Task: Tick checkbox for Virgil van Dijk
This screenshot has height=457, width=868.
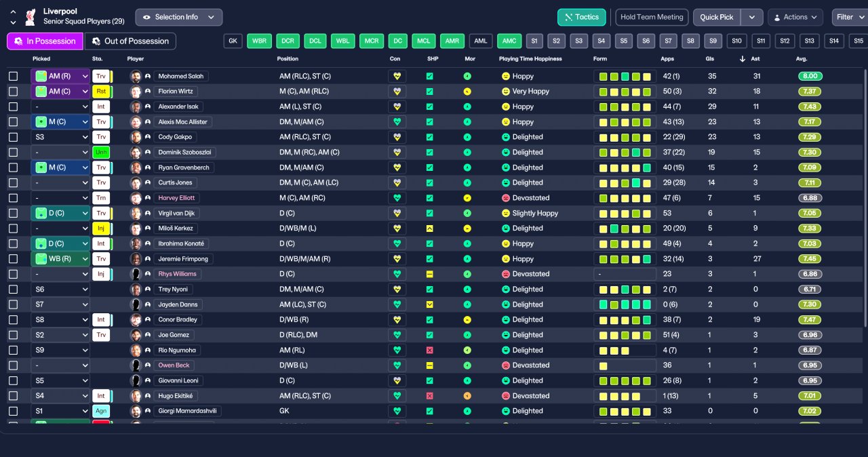Action: click(x=13, y=213)
